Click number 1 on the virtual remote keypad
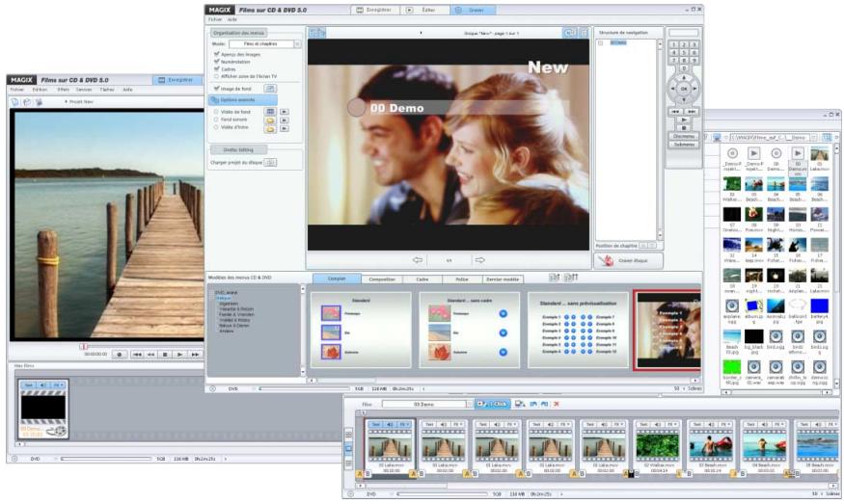Viewport: 844px width, 504px height. coord(673,45)
